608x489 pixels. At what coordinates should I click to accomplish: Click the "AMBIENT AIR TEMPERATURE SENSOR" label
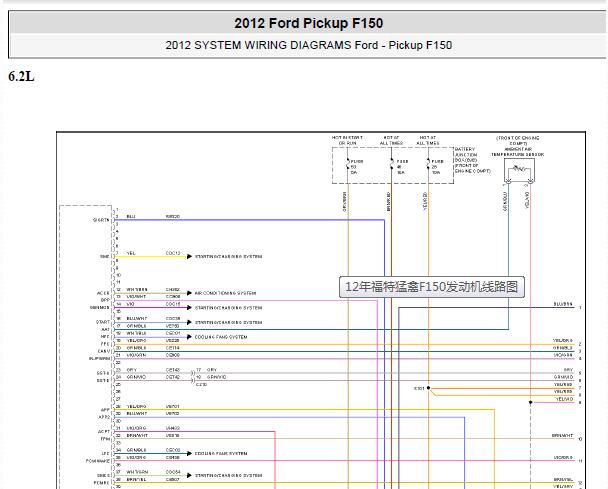518,152
